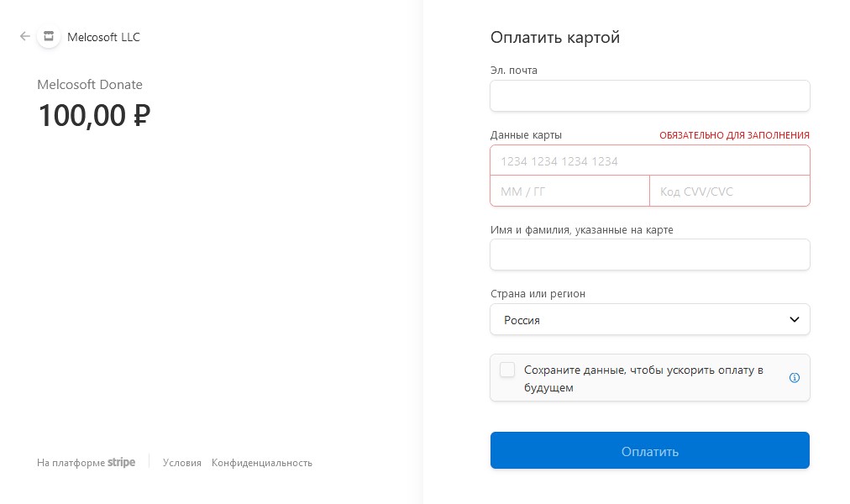The image size is (850, 504).
Task: Tick the save payment data checkbox
Action: pos(507,370)
